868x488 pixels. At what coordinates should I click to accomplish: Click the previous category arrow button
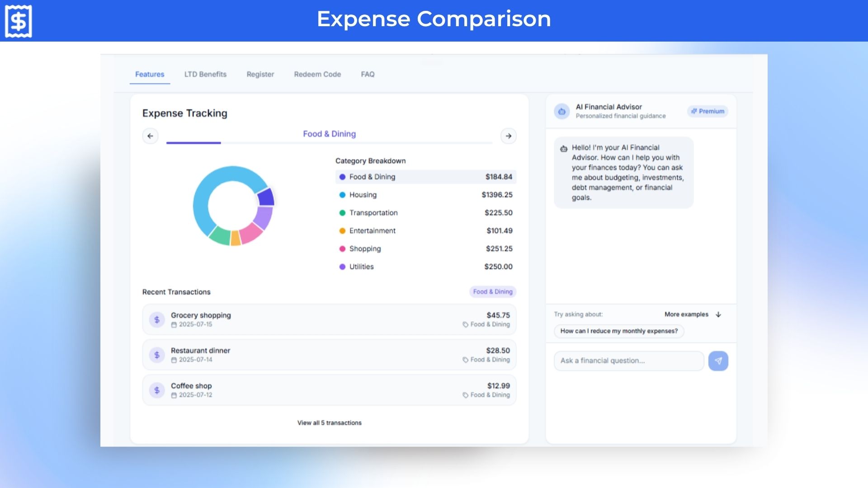[x=150, y=136]
